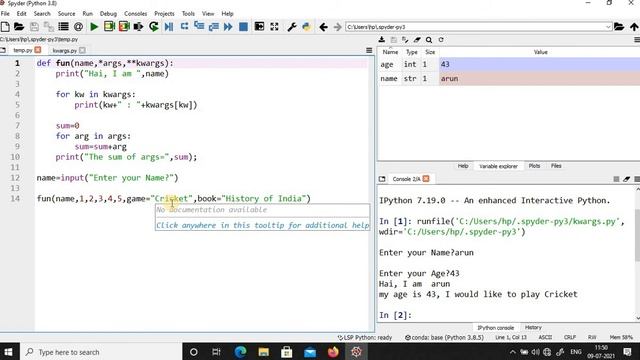The height and width of the screenshot is (360, 640).
Task: Start debugging with the Debug file icon
Action: point(169,27)
